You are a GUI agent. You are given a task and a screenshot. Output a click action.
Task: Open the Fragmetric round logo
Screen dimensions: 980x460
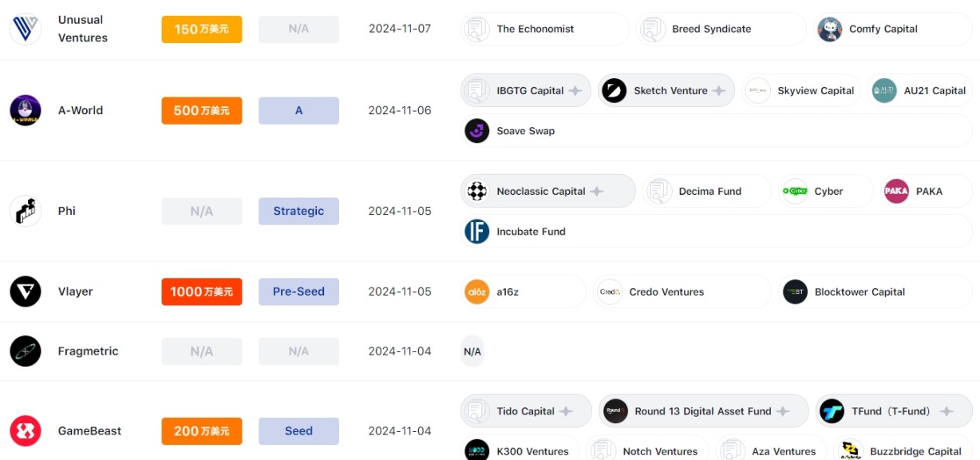[x=25, y=351]
